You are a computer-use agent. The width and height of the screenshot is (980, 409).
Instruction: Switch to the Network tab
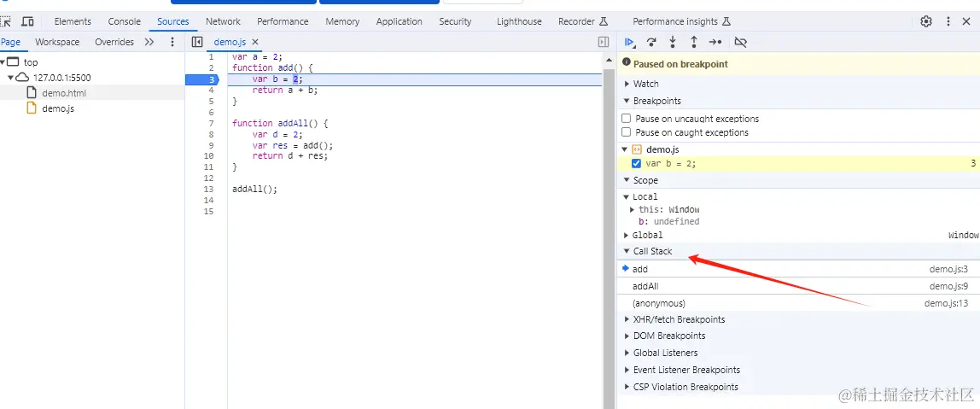(x=223, y=21)
